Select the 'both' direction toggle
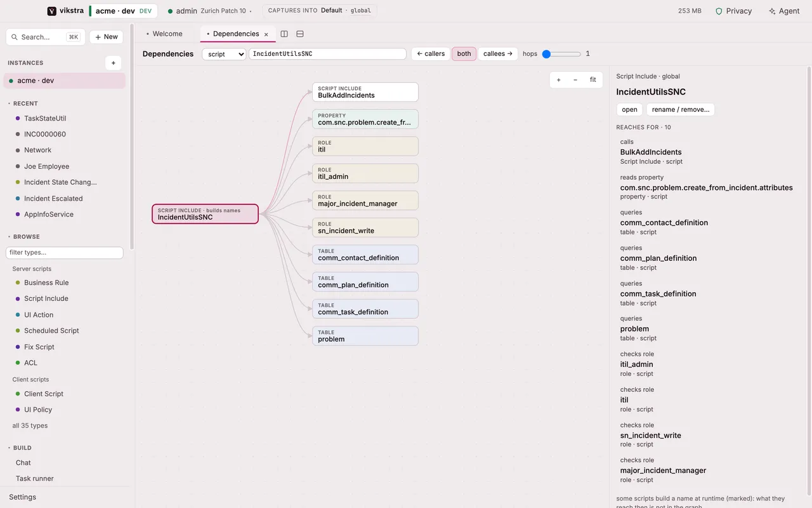Image resolution: width=812 pixels, height=508 pixels. coord(464,54)
